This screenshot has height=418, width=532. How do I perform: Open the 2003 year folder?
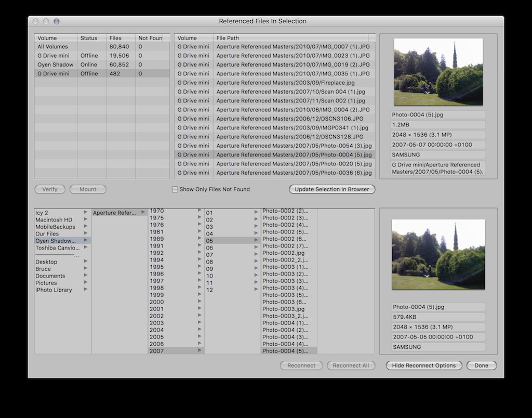(176, 322)
